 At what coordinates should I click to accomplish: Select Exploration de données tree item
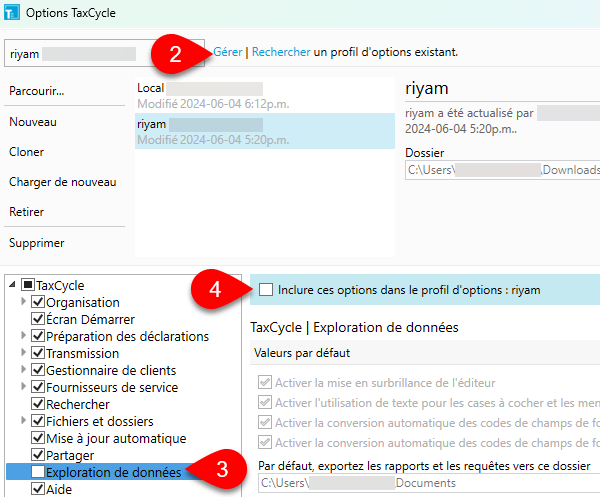click(x=114, y=473)
